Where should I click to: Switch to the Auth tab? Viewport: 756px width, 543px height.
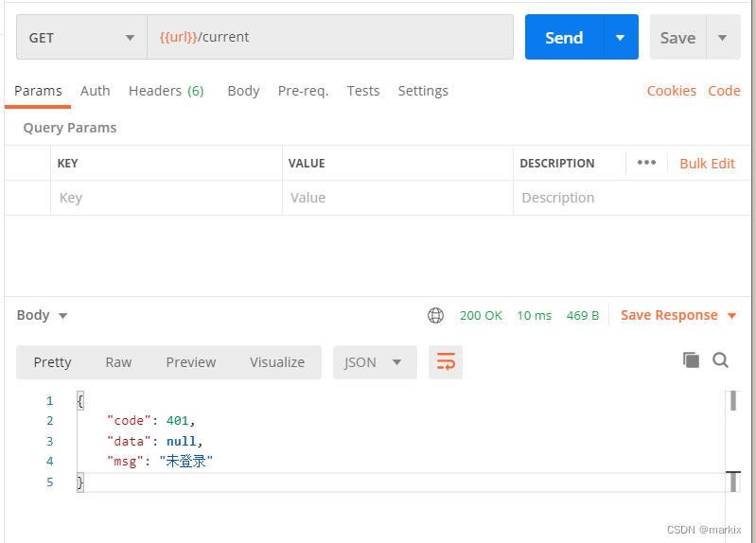coord(95,91)
